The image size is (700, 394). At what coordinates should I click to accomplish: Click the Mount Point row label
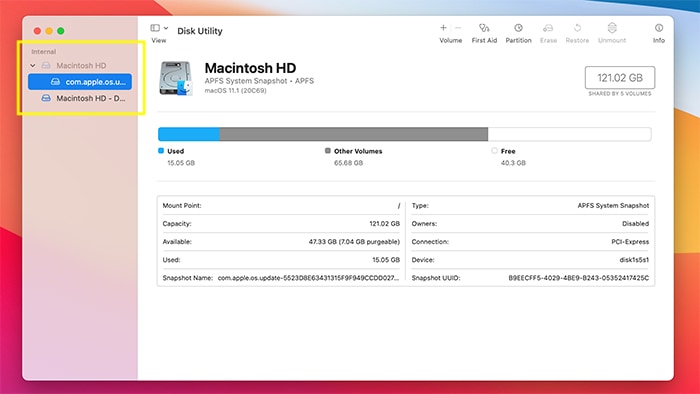[x=182, y=206]
